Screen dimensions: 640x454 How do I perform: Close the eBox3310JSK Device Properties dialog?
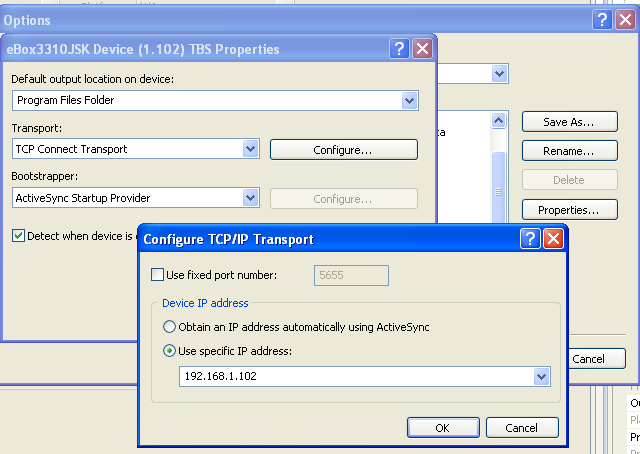pyautogui.click(x=422, y=49)
